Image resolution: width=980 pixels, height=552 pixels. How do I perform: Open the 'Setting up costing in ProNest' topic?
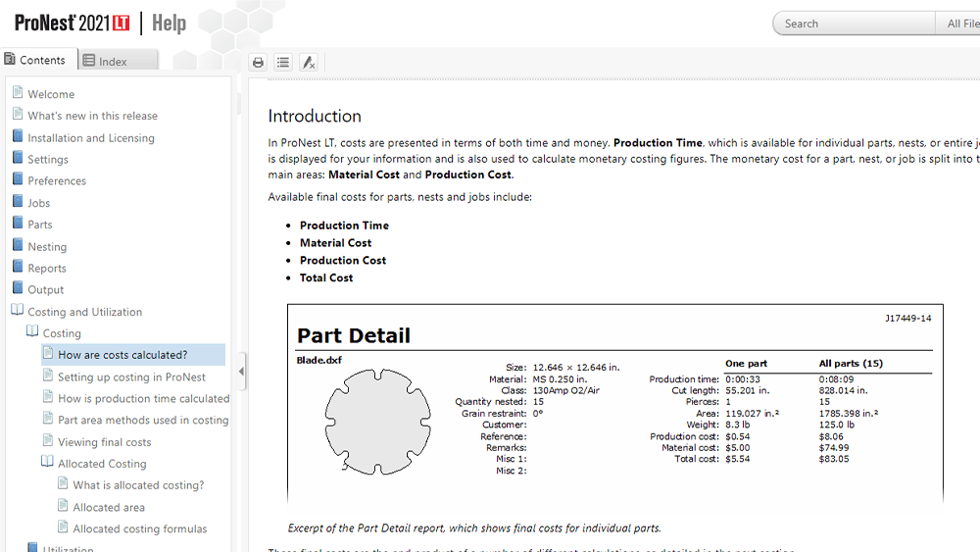click(x=131, y=376)
